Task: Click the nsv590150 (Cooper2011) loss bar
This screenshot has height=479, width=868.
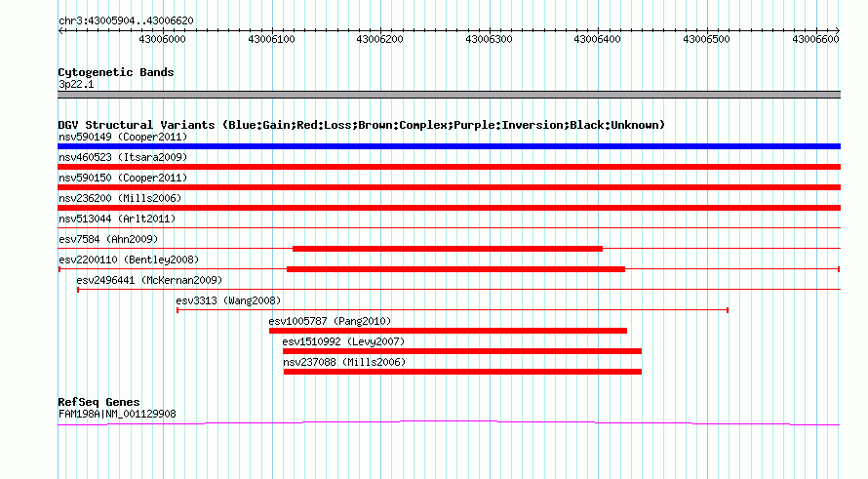Action: point(449,187)
